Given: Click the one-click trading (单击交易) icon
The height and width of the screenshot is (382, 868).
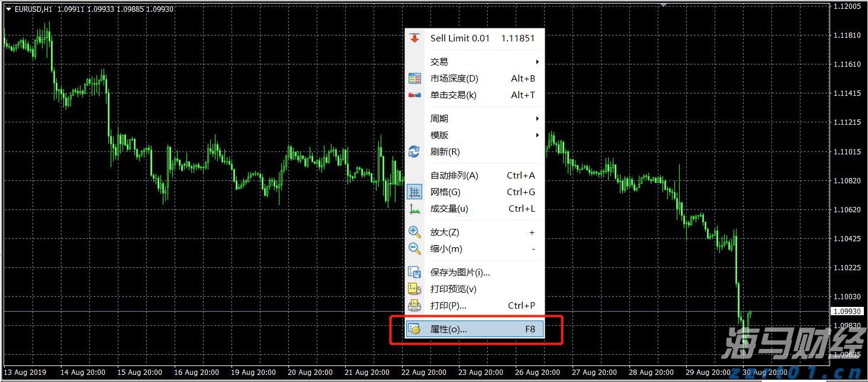Looking at the screenshot, I should pos(414,95).
